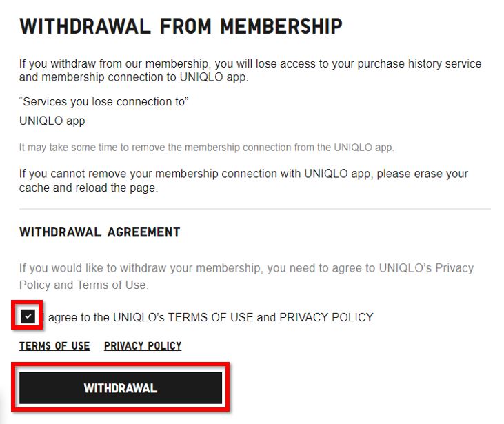This screenshot has height=424, width=504.
Task: Tick the agree to terms checkbox
Action: pos(28,317)
